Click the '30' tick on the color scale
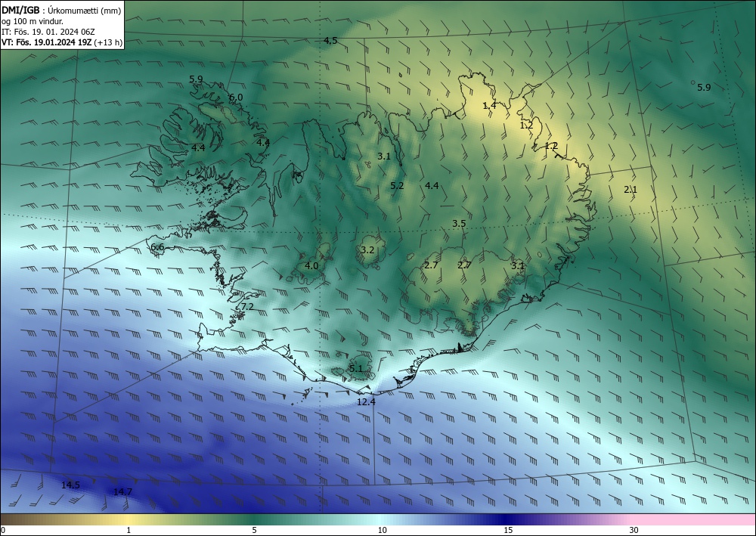The image size is (756, 536). coord(634,530)
